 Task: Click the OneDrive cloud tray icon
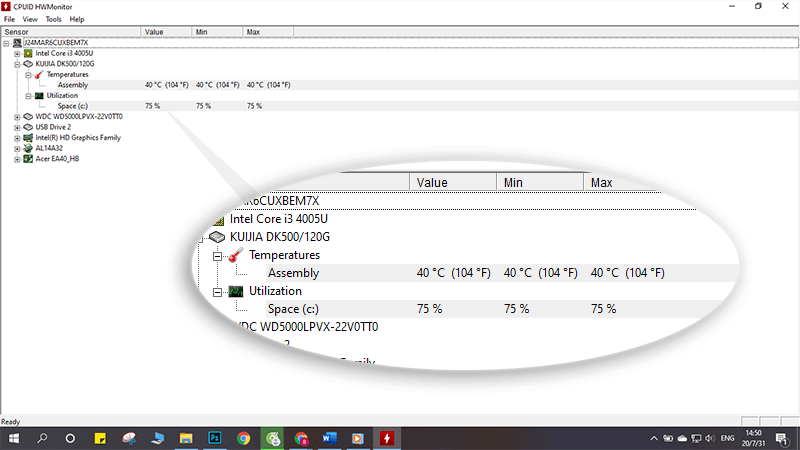[x=682, y=438]
